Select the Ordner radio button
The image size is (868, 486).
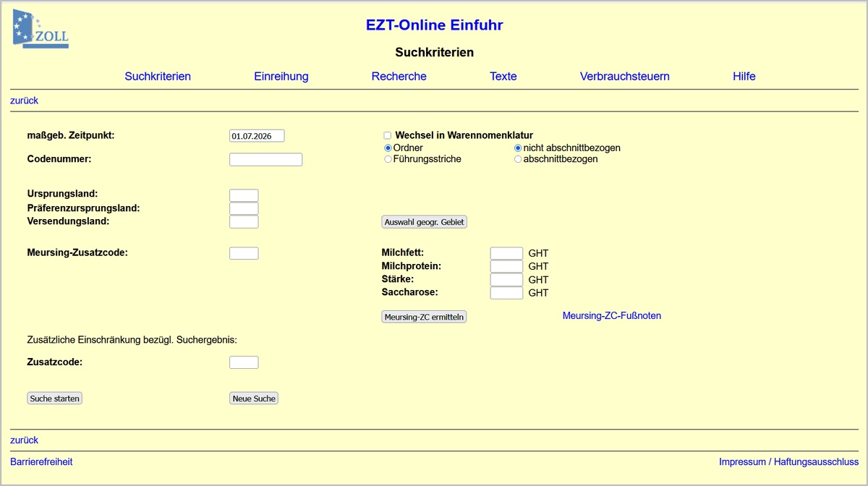(388, 148)
